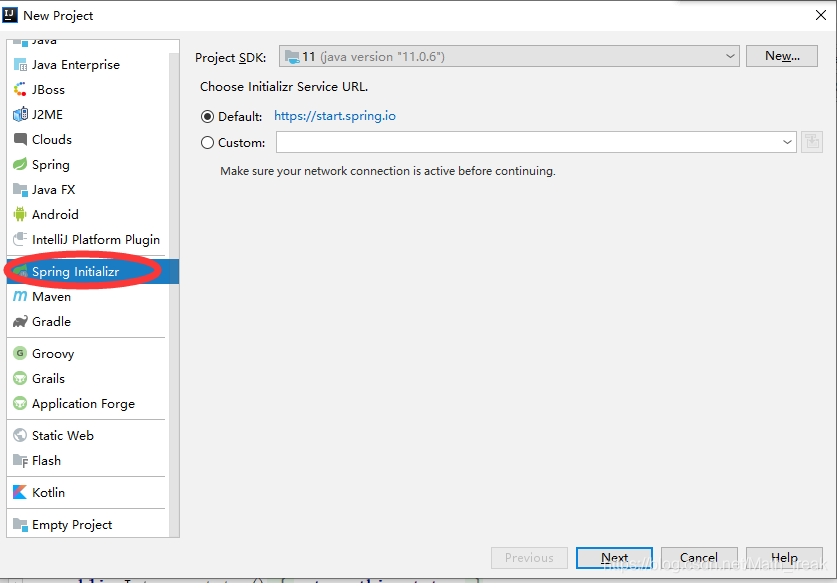Click the Grails label text

(48, 379)
